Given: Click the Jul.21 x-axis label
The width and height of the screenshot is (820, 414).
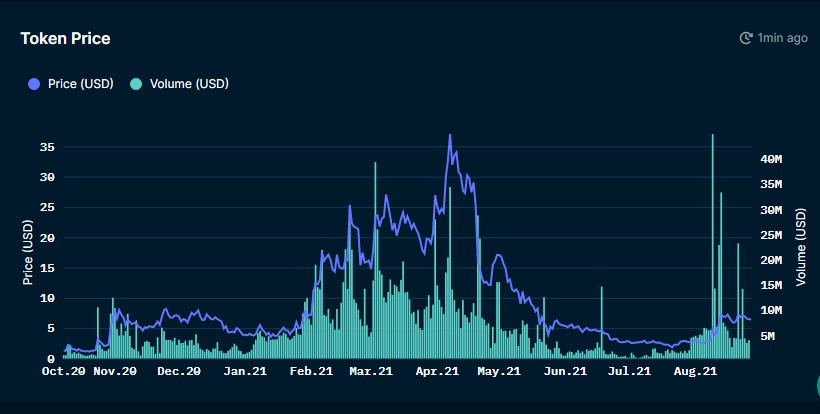Looking at the screenshot, I should tap(629, 371).
